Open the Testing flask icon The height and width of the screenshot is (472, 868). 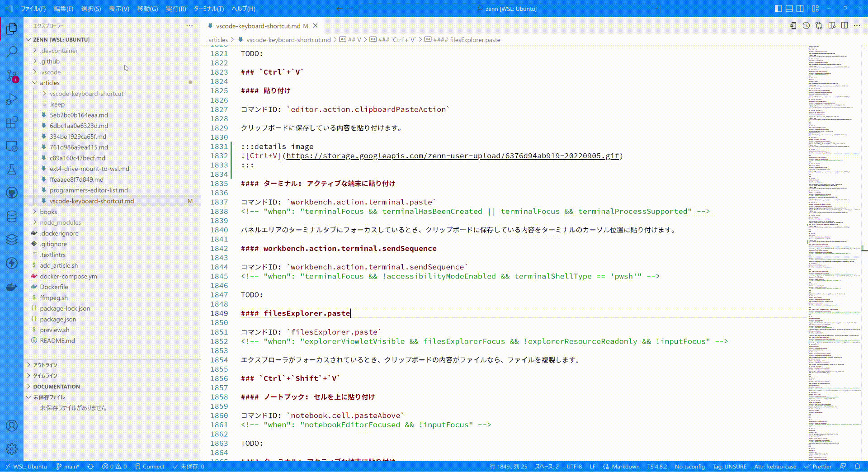pyautogui.click(x=12, y=170)
